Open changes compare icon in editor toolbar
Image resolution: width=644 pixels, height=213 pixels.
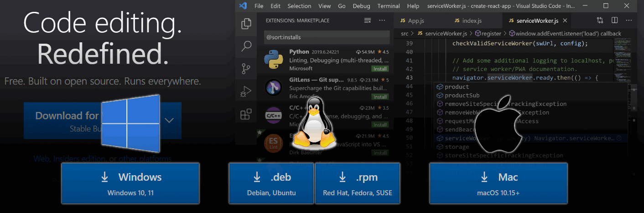point(600,20)
